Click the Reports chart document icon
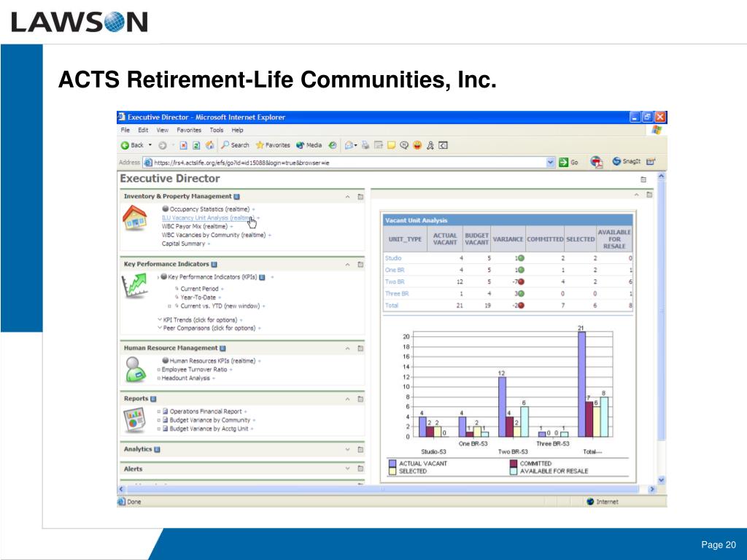Screen dimensions: 747x560 point(135,421)
